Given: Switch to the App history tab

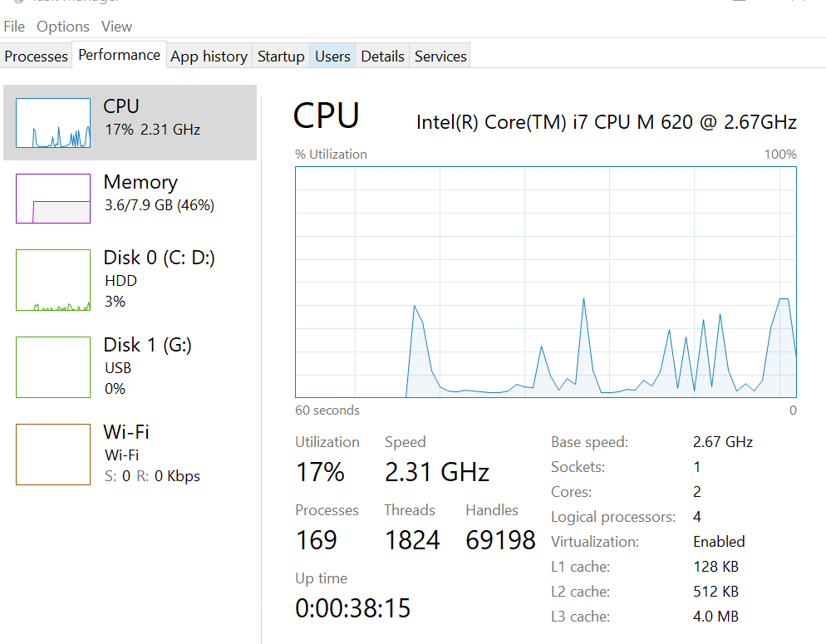Looking at the screenshot, I should [209, 57].
